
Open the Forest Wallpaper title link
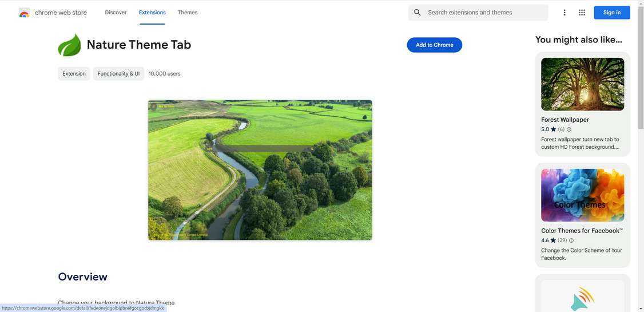[x=565, y=120]
